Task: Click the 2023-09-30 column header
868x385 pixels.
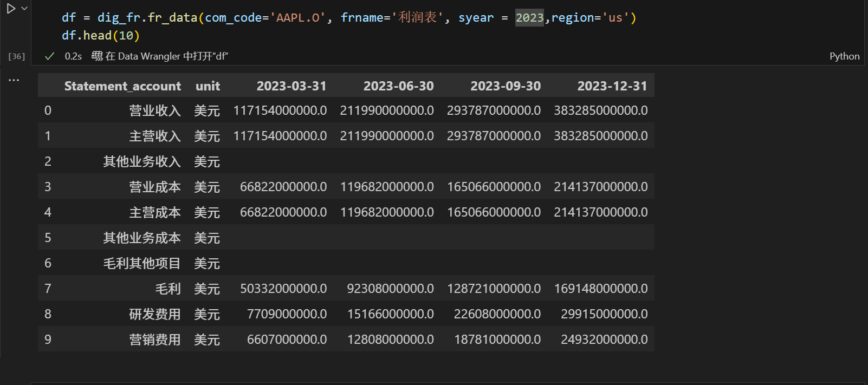Action: point(505,86)
